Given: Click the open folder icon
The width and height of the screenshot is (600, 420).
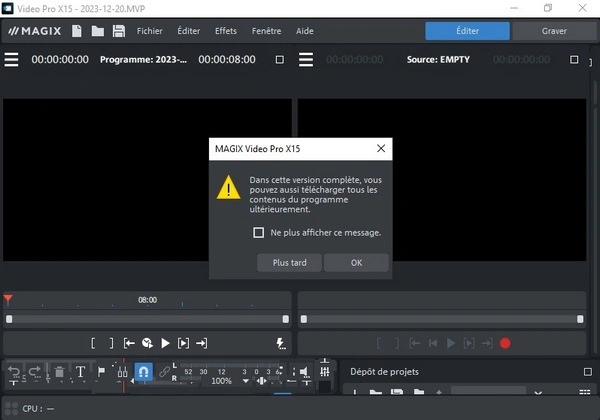Looking at the screenshot, I should click(98, 31).
